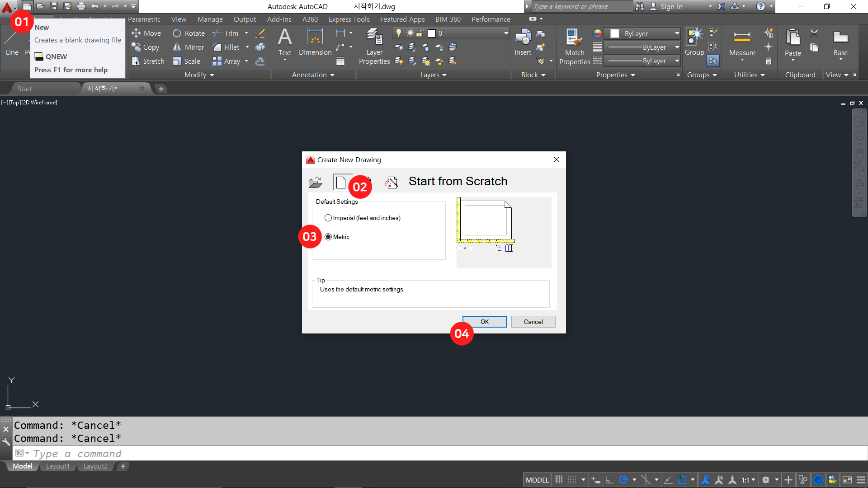This screenshot has height=488, width=868.
Task: Open the 1:1 annotation scale dropdown
Action: pos(749,480)
